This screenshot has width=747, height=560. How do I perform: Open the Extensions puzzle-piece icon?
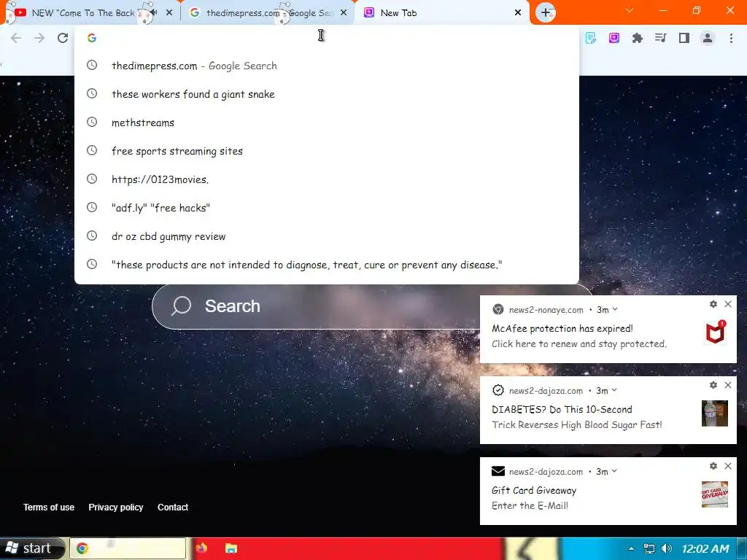click(637, 38)
